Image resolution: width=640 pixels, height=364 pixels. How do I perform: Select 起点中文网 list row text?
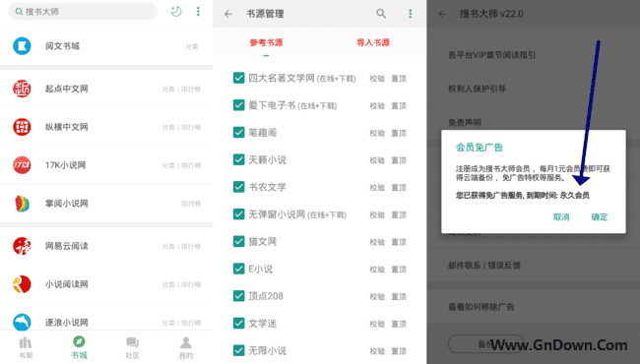67,89
